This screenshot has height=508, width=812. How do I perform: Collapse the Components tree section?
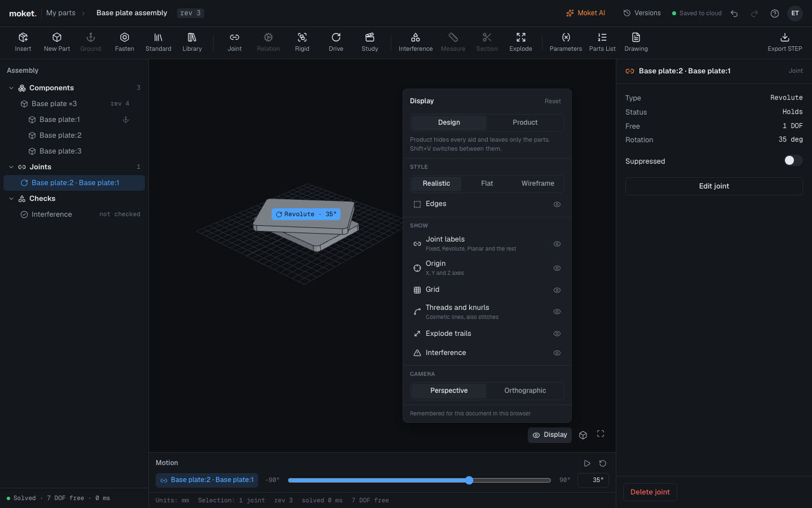pos(11,88)
